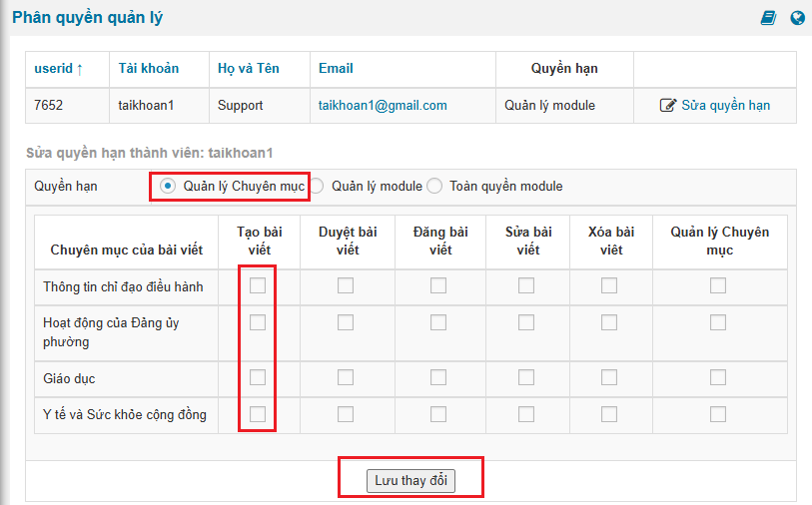Click the Sửa quyền hạn link

[725, 106]
